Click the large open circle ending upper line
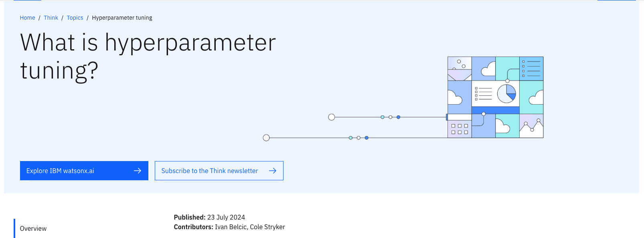The image size is (644, 238). 332,117
